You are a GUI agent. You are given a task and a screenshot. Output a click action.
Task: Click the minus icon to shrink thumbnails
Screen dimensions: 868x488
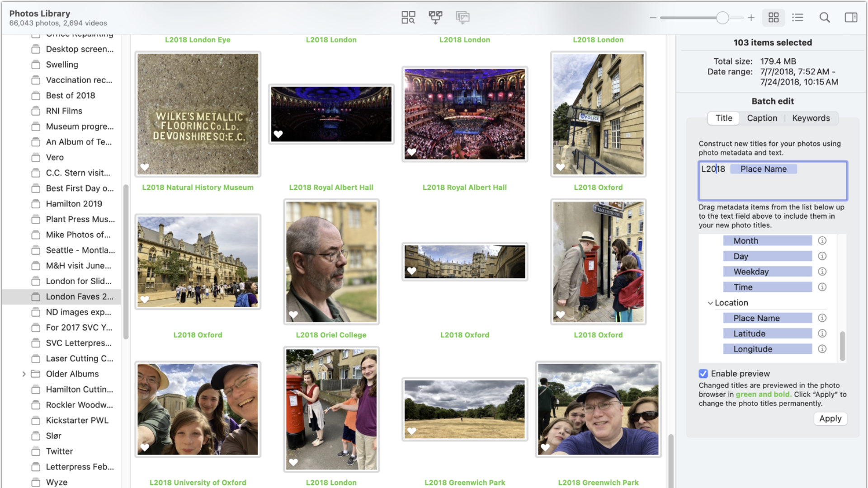(x=653, y=18)
